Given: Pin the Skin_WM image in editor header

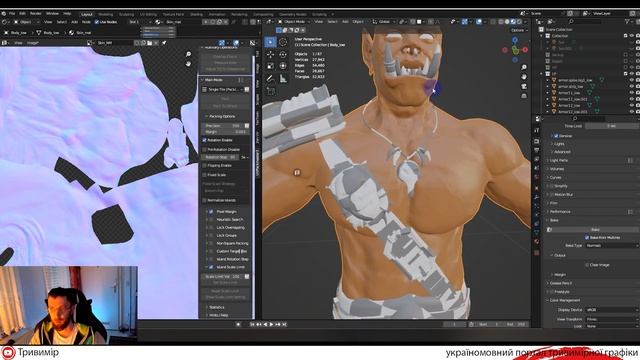Looking at the screenshot, I should (x=164, y=42).
